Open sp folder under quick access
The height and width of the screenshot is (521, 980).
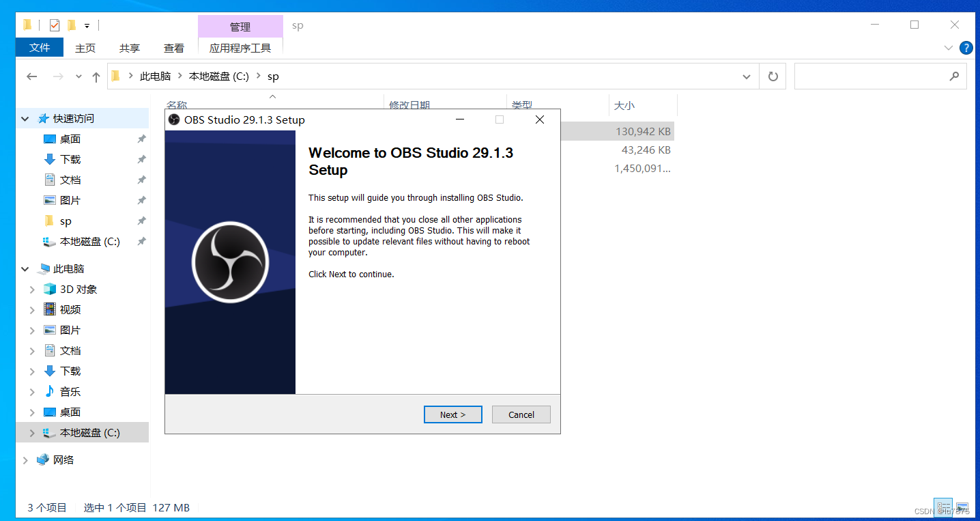66,221
